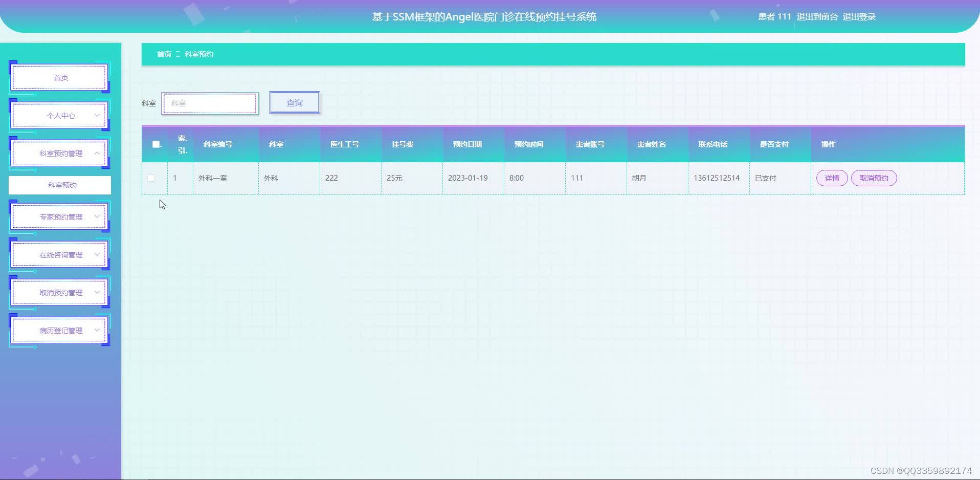Click the chevron beside 取消预约管理
This screenshot has width=980, height=480.
pyautogui.click(x=97, y=292)
